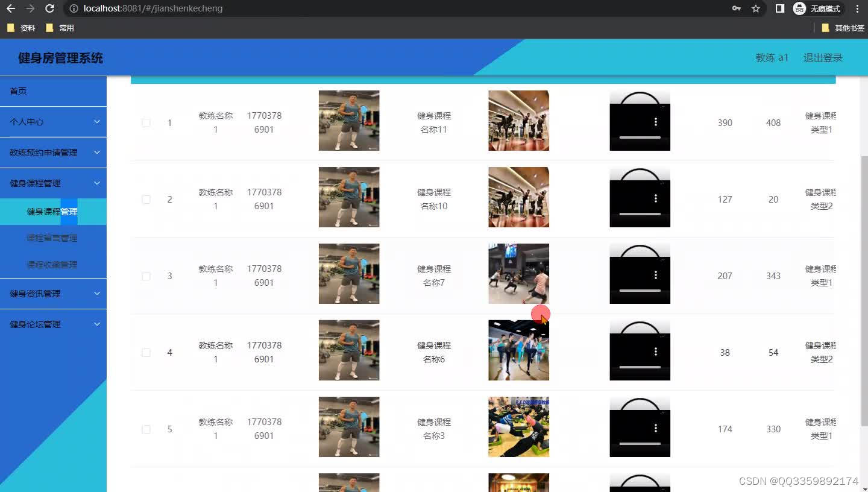Open 首页 in sidebar

pos(53,91)
